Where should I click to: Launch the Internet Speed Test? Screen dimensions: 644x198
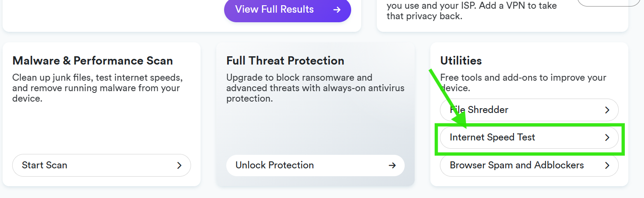[x=529, y=137]
